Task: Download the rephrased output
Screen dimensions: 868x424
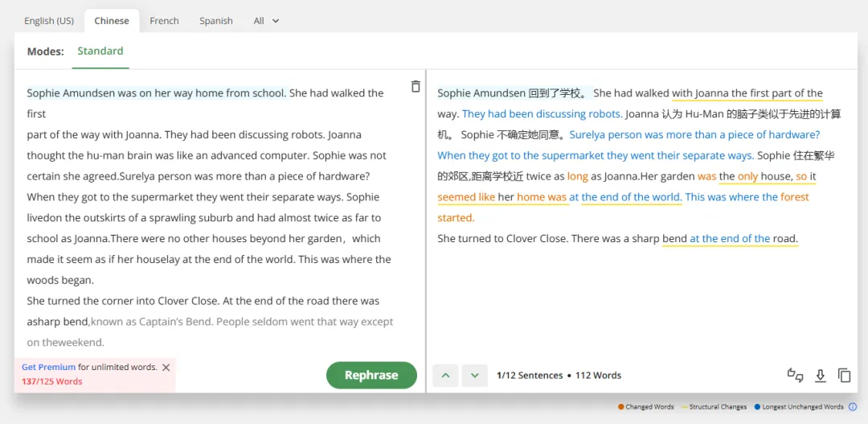Action: point(821,375)
